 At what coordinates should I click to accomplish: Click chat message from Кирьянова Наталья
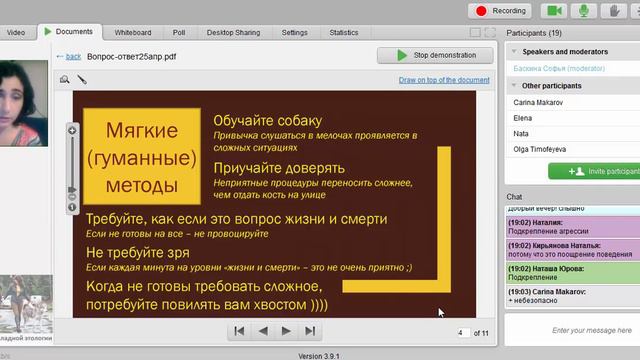click(x=573, y=250)
